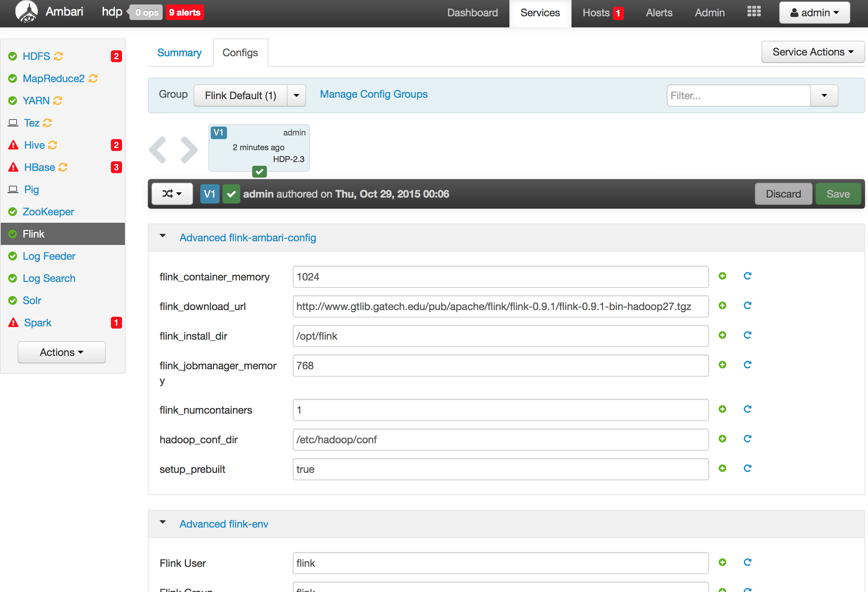This screenshot has height=592, width=868.
Task: Collapse Advanced flink-ambari-config section
Action: click(163, 236)
